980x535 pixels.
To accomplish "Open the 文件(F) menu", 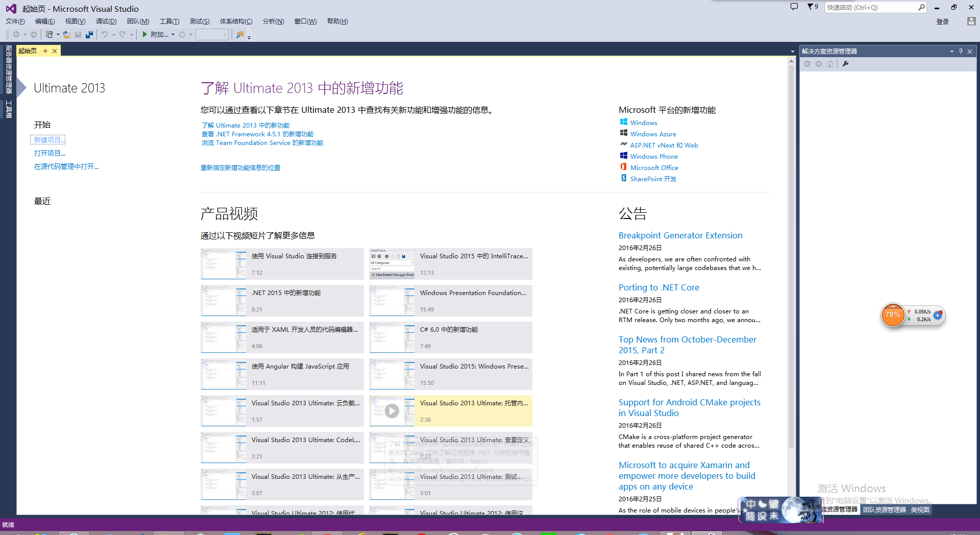I will (15, 21).
